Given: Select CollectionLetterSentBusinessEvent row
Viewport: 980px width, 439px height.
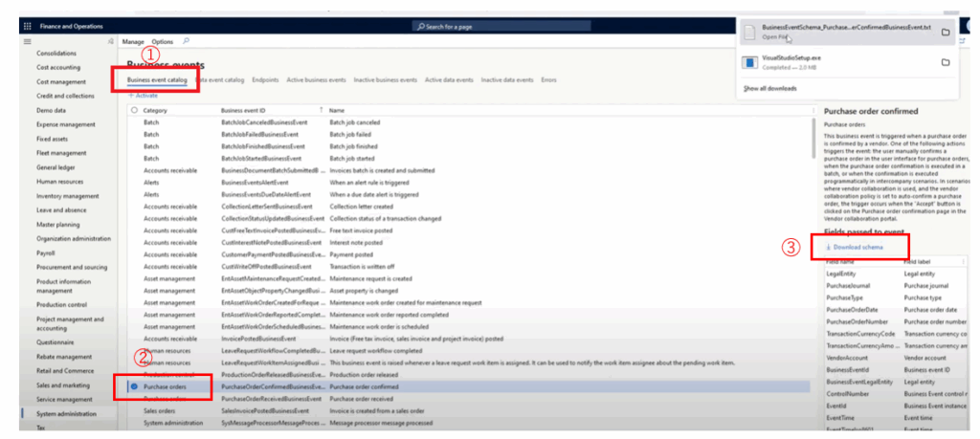Looking at the screenshot, I should pos(469,206).
